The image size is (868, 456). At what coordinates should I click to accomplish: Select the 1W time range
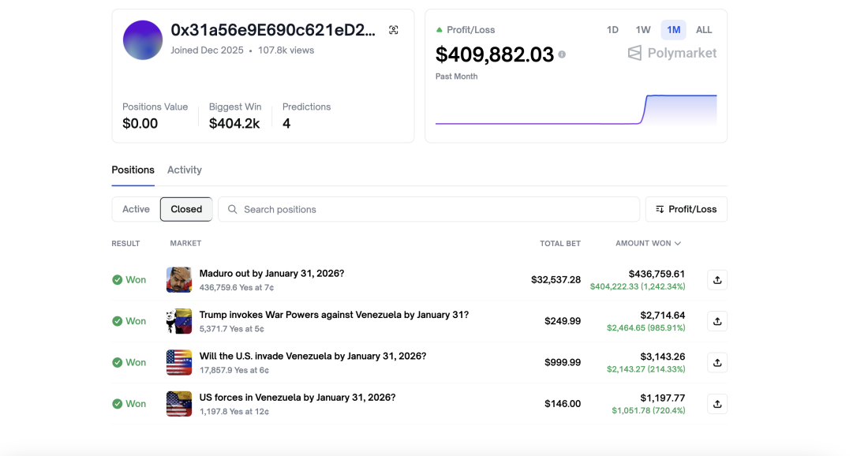tap(643, 30)
